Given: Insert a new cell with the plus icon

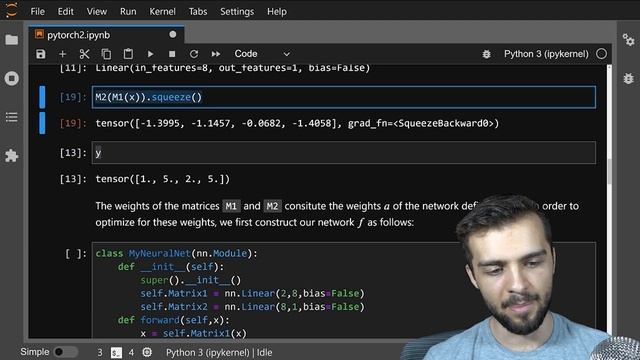Looking at the screenshot, I should point(62,54).
